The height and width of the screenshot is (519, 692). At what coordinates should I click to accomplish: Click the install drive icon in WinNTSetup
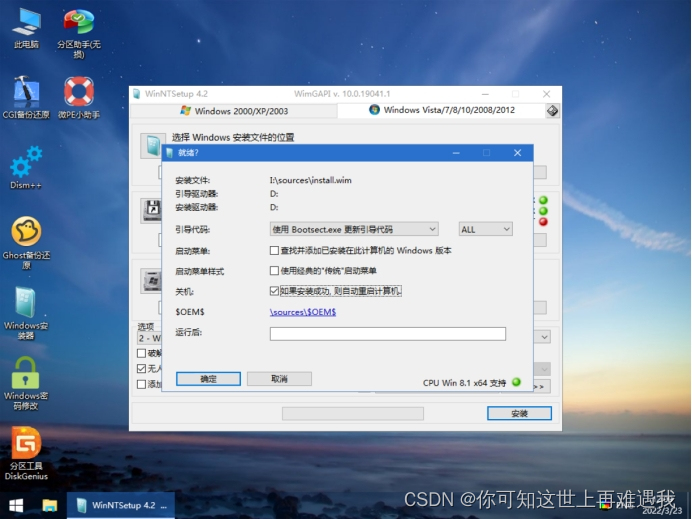151,281
